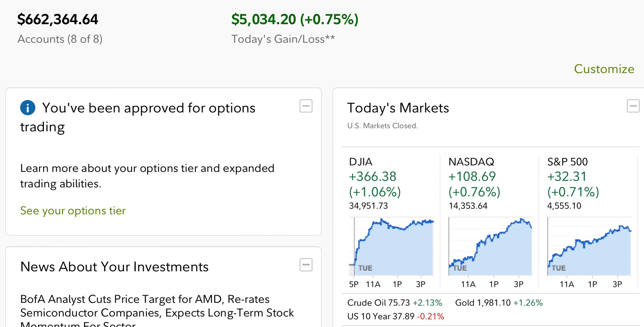Click the DJIA level 34,951.73
This screenshot has height=327, width=644.
tap(369, 206)
